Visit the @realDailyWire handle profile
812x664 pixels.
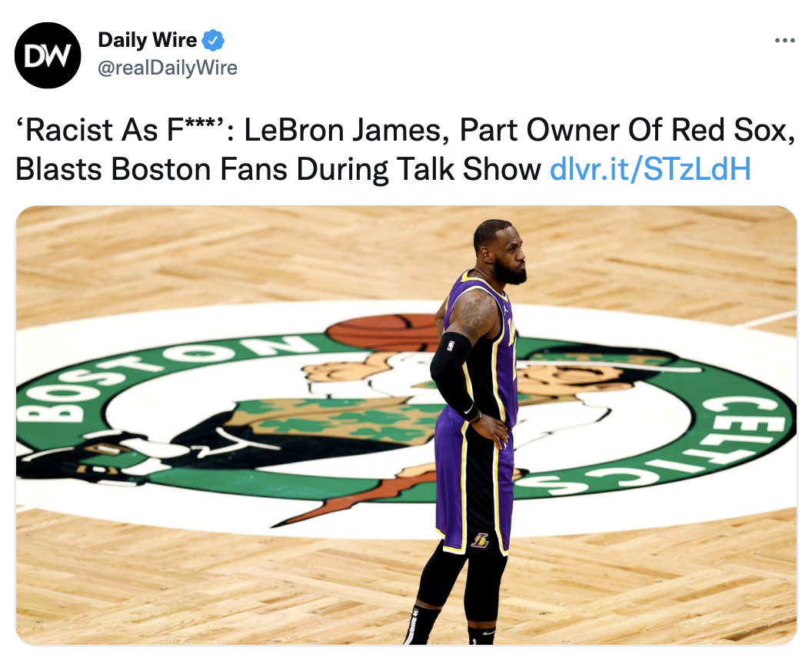[x=168, y=68]
